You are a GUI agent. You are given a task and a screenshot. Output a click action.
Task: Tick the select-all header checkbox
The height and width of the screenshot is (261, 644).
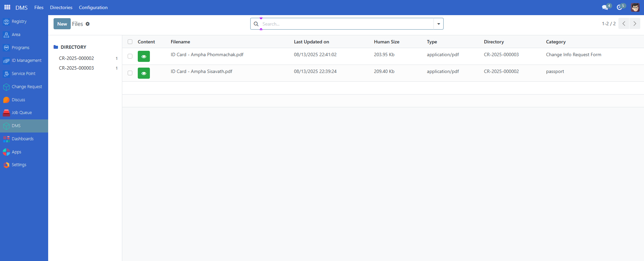coord(130,42)
